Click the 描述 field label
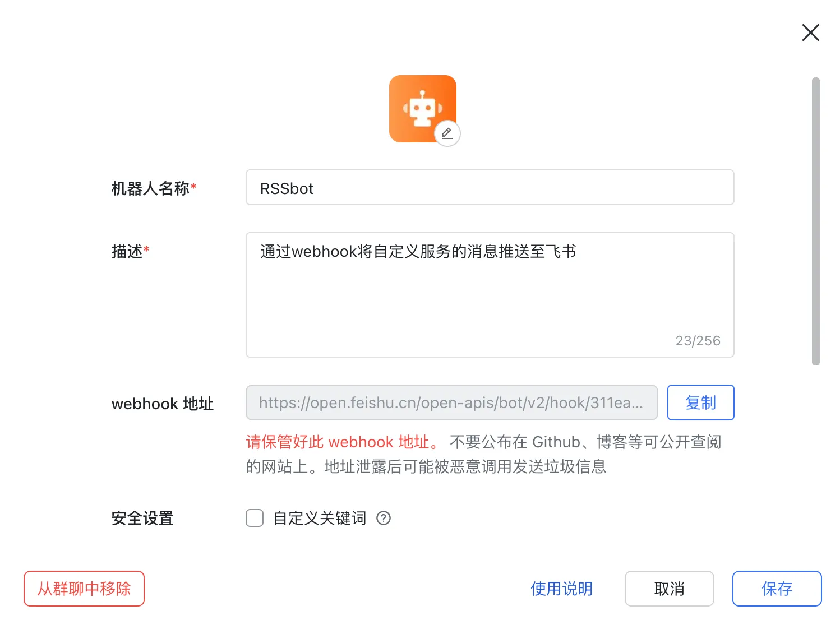The height and width of the screenshot is (620, 840). (127, 251)
